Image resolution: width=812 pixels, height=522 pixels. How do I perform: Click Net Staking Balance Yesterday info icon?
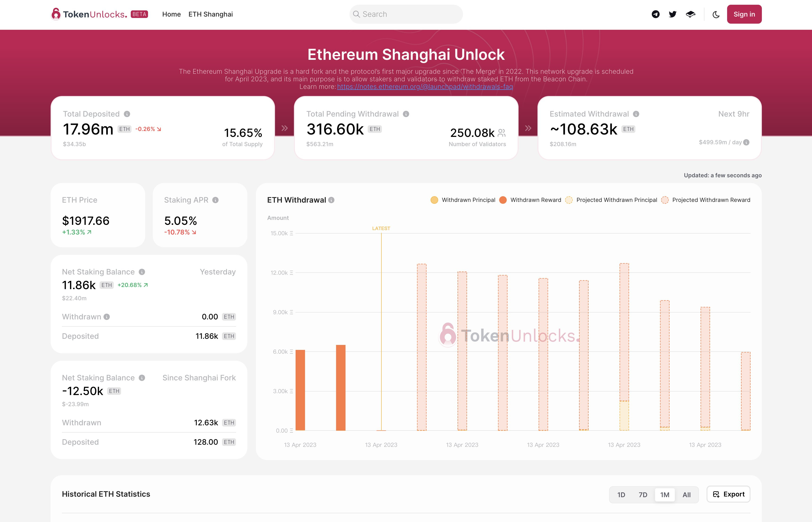coord(142,272)
